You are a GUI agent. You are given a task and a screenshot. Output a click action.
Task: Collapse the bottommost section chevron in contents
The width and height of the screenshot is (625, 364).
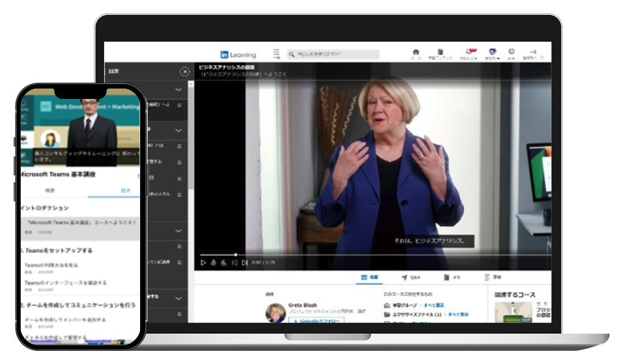point(178,299)
